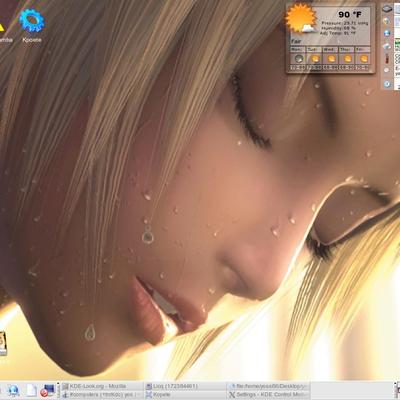Screen dimensions: 400x400
Task: Switch to the file:/home Desktop taskbar window
Action: tap(268, 386)
